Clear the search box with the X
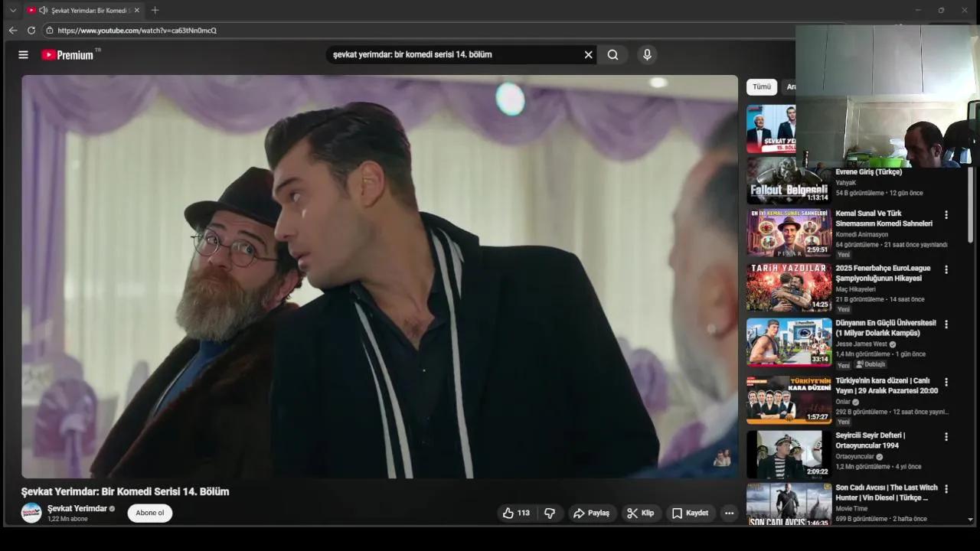980x551 pixels. 588,54
